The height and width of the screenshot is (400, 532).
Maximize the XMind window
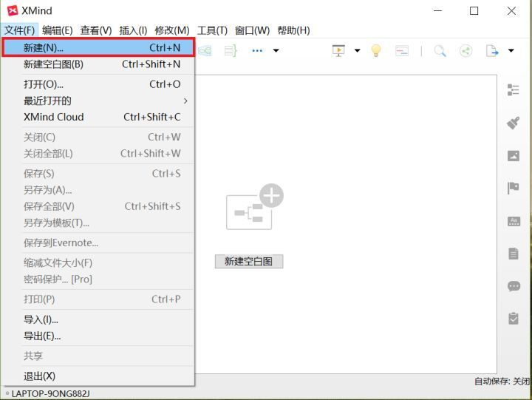(x=474, y=11)
